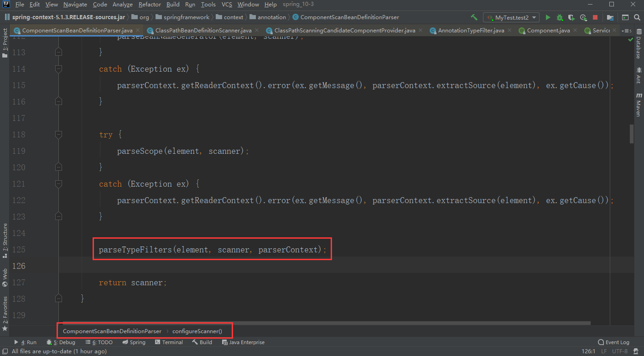Viewport: 644px width, 356px height.
Task: Start debugging with the bug icon
Action: click(x=560, y=17)
